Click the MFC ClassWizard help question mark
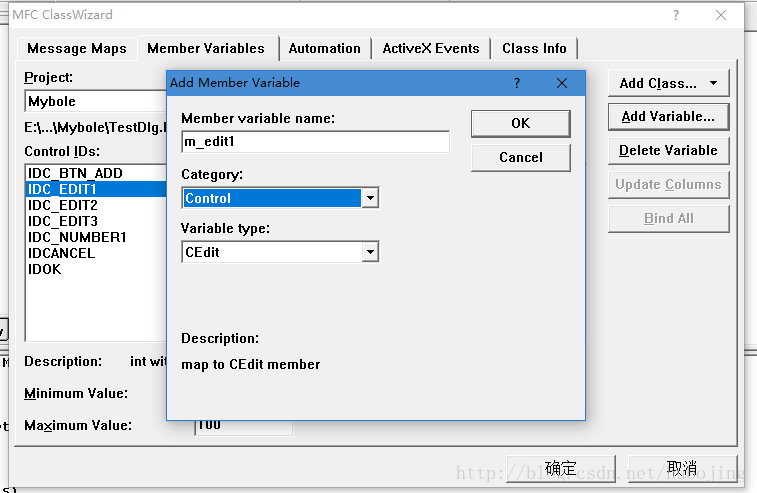The height and width of the screenshot is (493, 757). point(676,15)
